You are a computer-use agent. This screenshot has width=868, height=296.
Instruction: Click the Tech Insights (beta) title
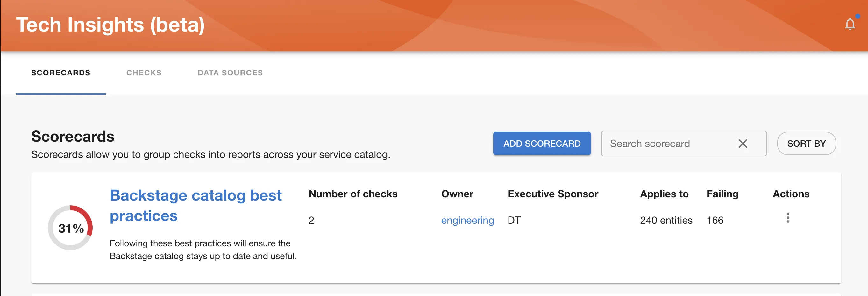(110, 25)
